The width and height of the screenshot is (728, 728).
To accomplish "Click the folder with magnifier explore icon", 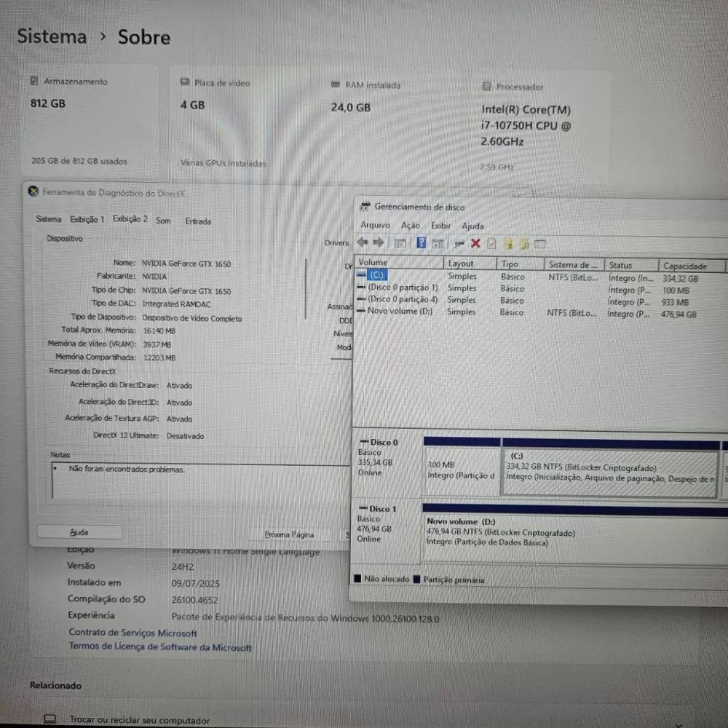I will coord(525,244).
